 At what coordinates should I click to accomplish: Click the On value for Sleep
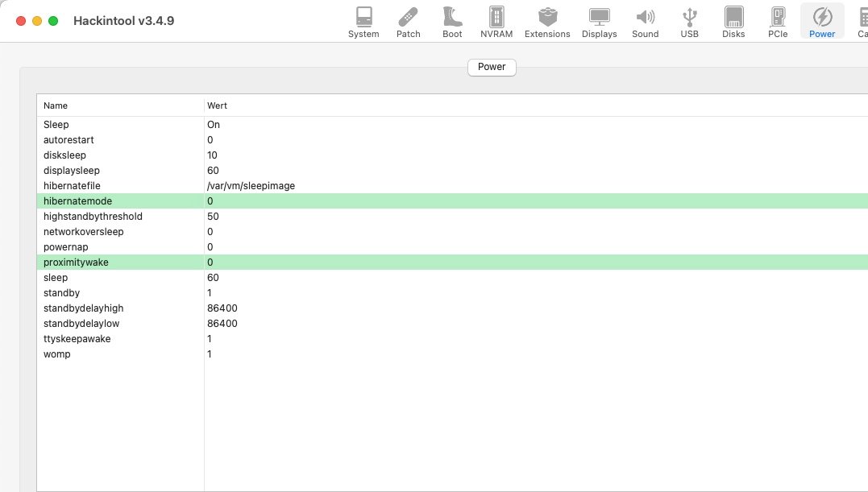click(x=213, y=124)
